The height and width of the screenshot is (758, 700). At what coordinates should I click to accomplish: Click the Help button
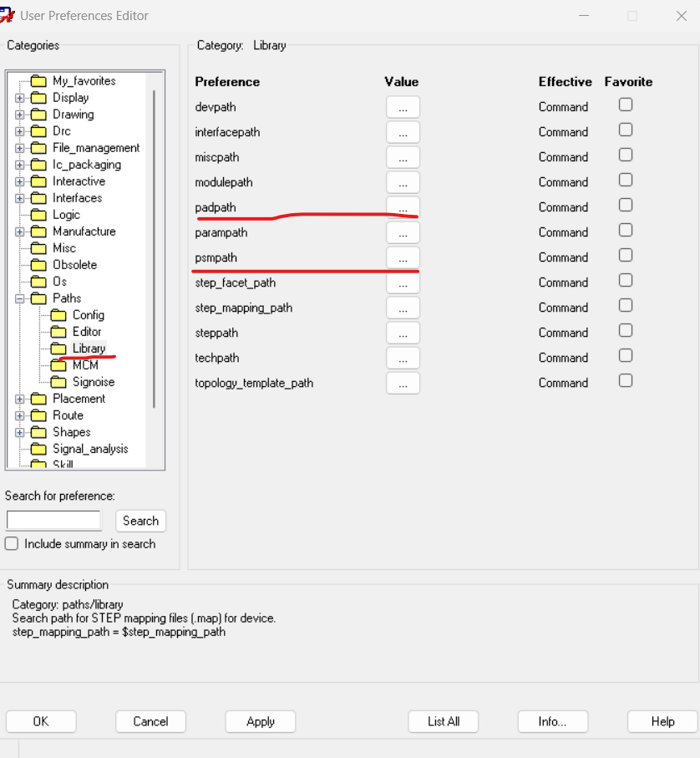pyautogui.click(x=662, y=722)
